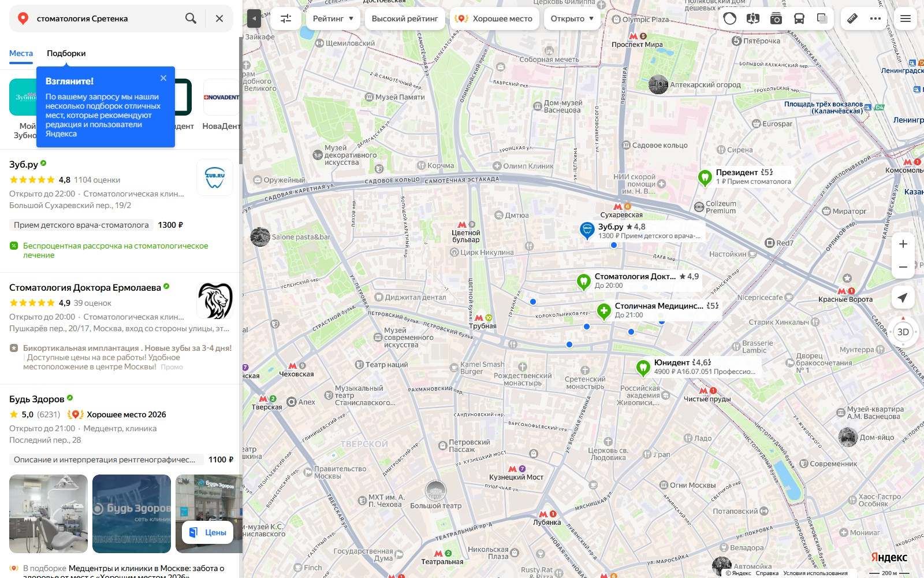
Task: Zoom out on the map
Action: [903, 267]
